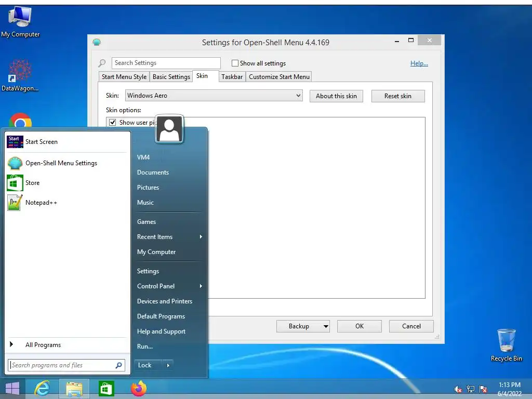Click the network tray icon

(471, 389)
